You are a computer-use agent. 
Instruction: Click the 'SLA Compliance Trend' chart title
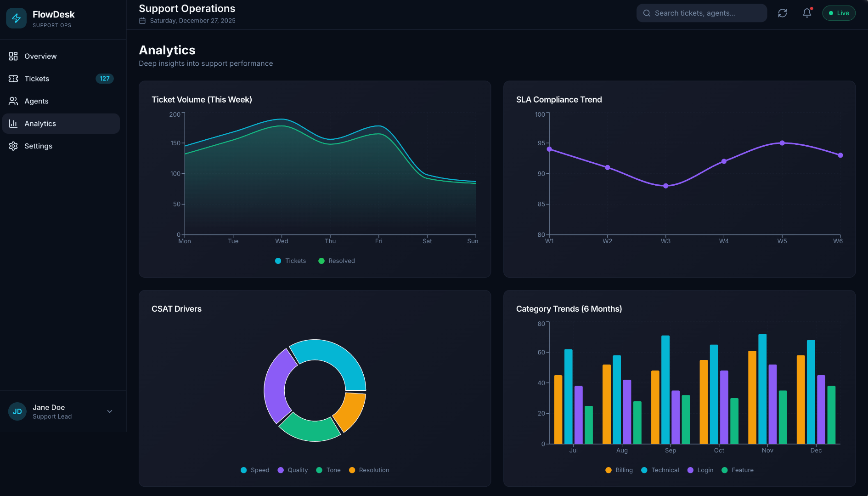[559, 100]
